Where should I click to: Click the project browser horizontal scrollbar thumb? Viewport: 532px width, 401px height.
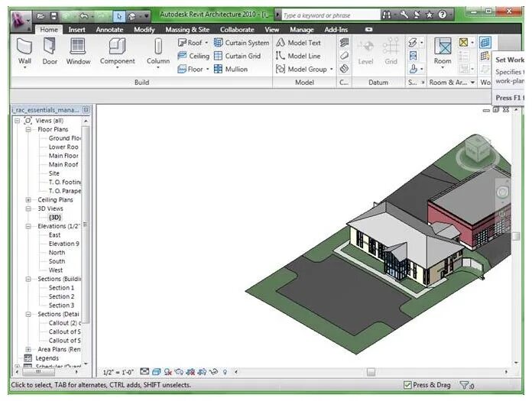click(x=38, y=372)
